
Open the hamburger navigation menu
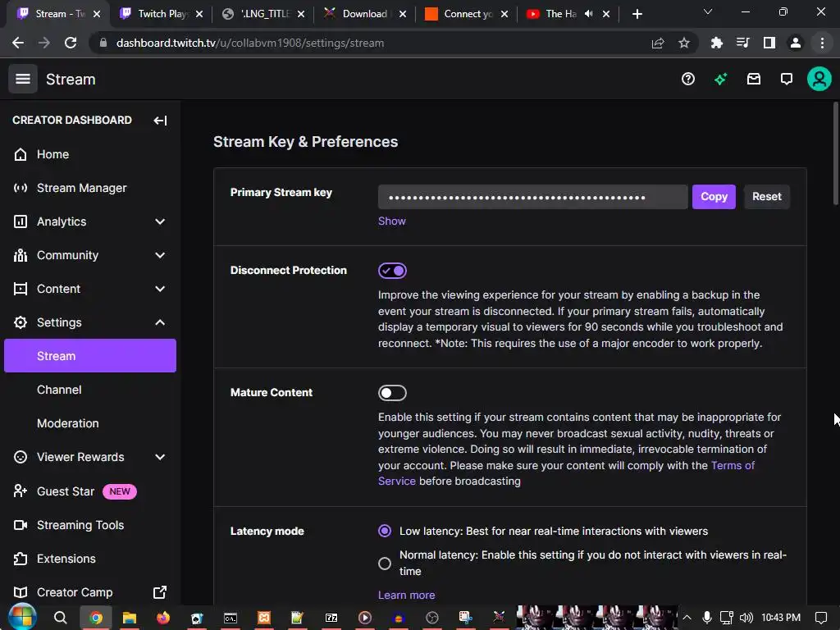(x=22, y=79)
